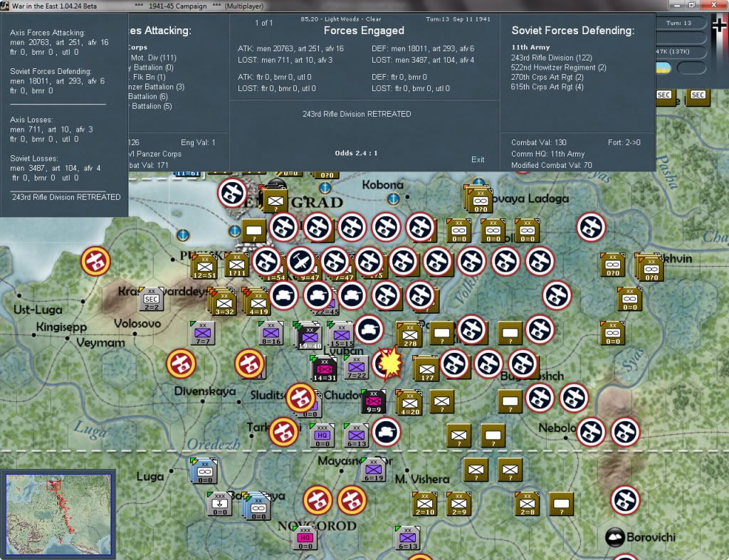Select the Soviet air marker above Ust-Luga
This screenshot has width=729, height=560.
pos(96,260)
